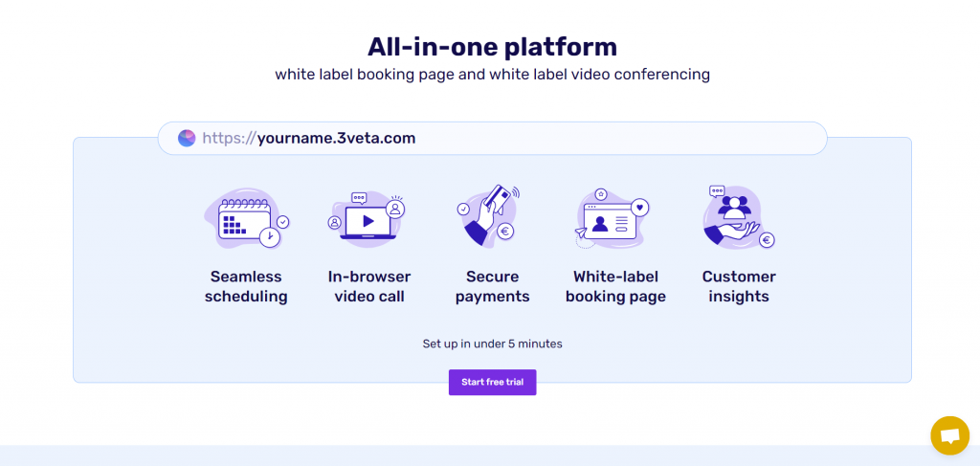Click the Set up in under 5 minutes text
Image resolution: width=980 pixels, height=466 pixels.
pos(493,344)
